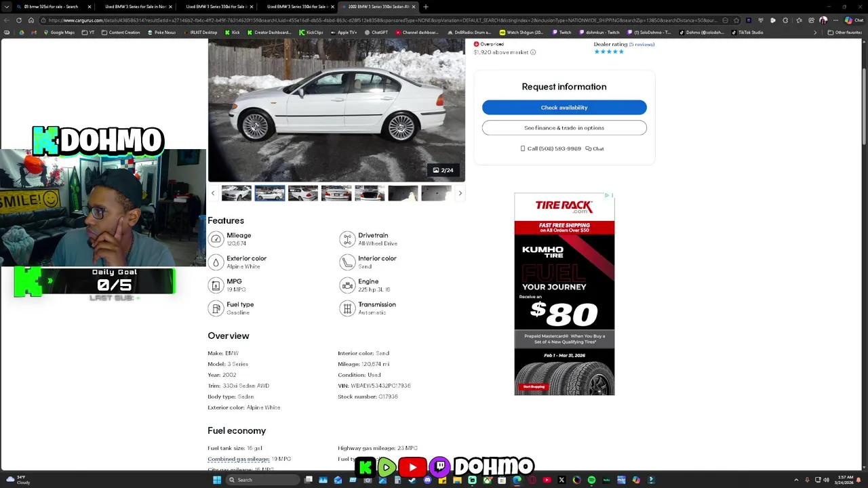Show next thumbnails with right arrow
Viewport: 868px width, 488px height.
point(460,193)
